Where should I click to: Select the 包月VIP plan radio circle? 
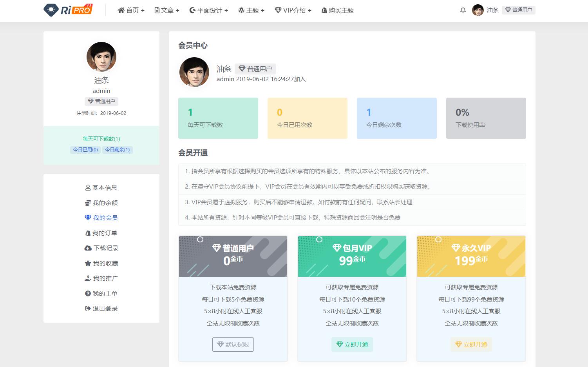coord(319,239)
